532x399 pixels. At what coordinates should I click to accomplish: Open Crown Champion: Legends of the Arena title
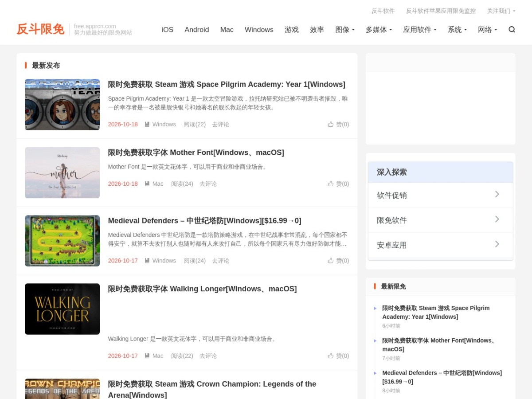click(x=212, y=389)
